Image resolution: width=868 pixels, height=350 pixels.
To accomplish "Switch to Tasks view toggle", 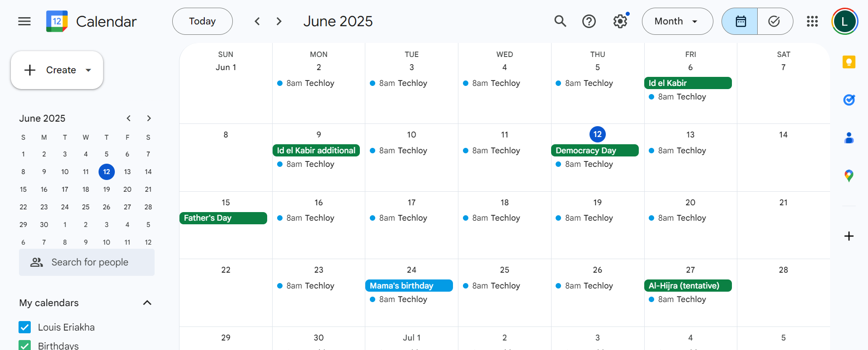I will point(774,21).
